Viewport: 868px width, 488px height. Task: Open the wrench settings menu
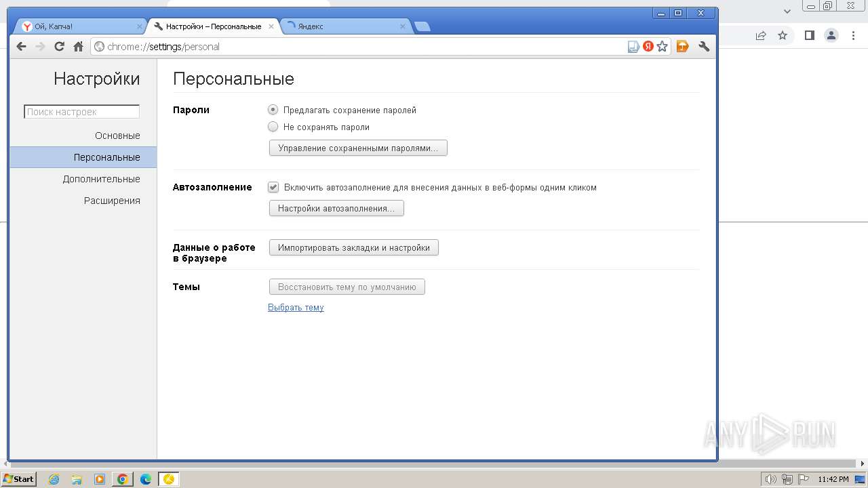[704, 46]
